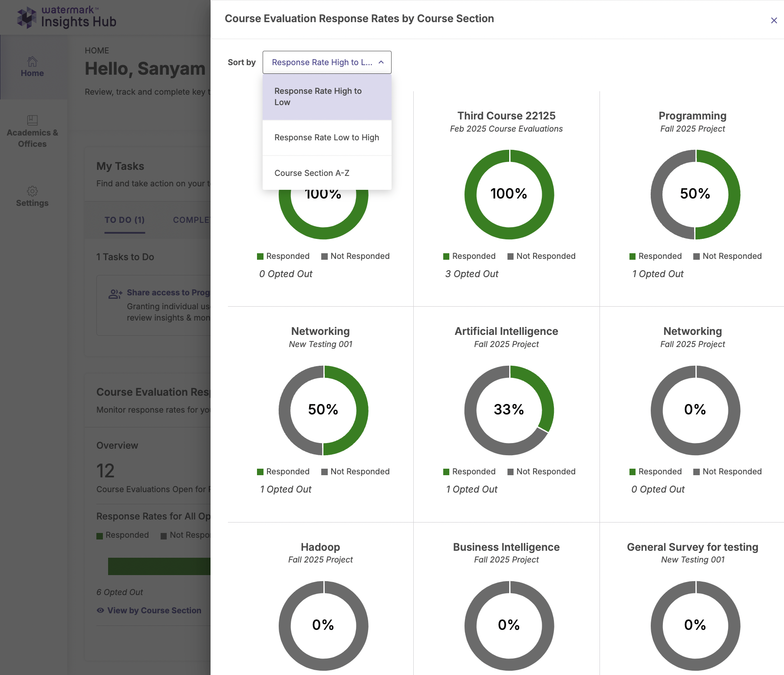Open Share access task link
The height and width of the screenshot is (675, 784).
click(168, 292)
